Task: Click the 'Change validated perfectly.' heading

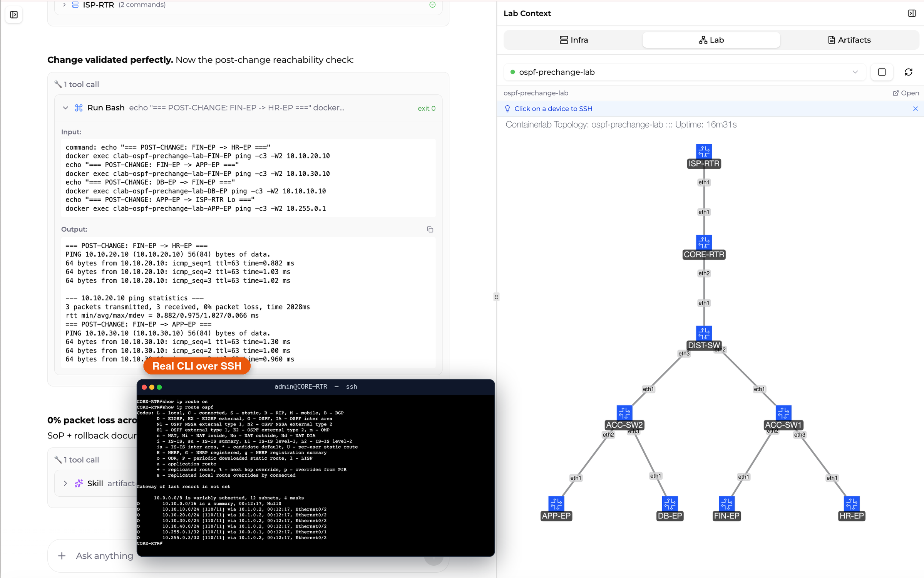Action: click(110, 60)
